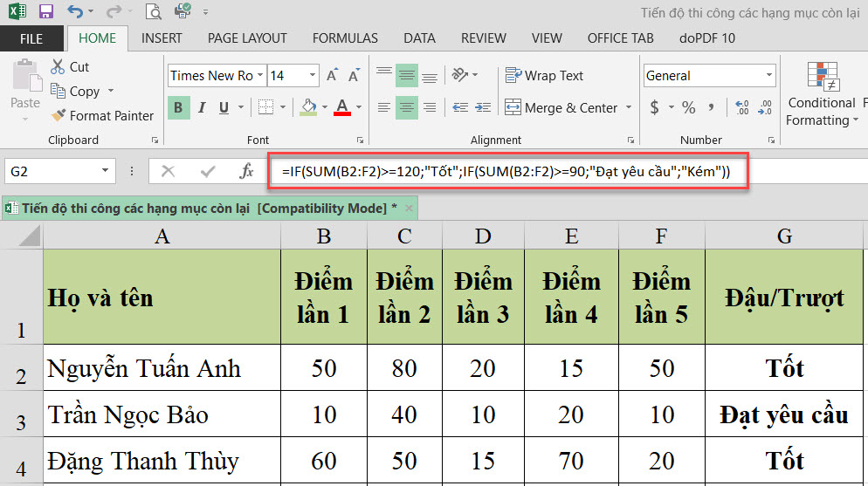The width and height of the screenshot is (868, 486).
Task: Open the FILE menu tab
Action: pyautogui.click(x=31, y=38)
